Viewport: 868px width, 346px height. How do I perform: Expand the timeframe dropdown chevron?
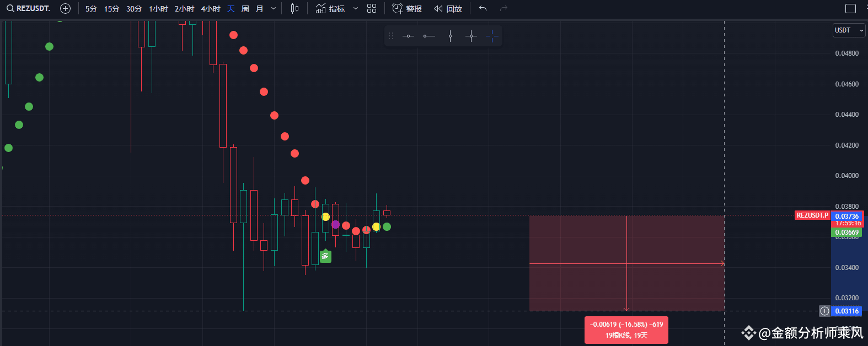click(x=274, y=9)
